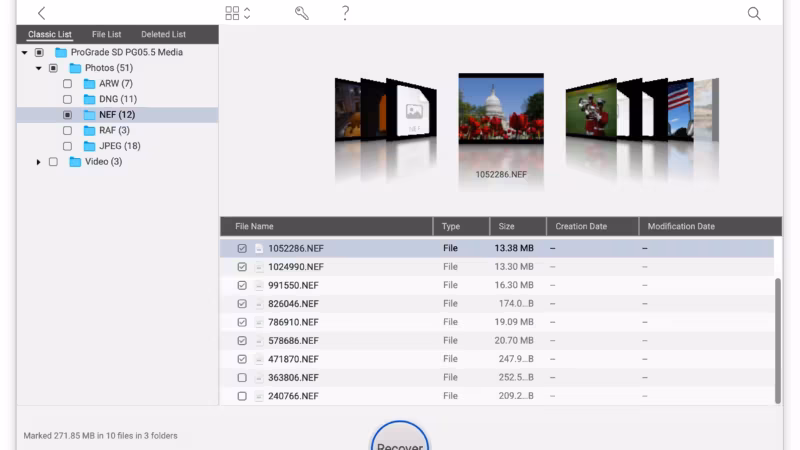The width and height of the screenshot is (800, 450).
Task: Switch to the File List tab
Action: [106, 34]
